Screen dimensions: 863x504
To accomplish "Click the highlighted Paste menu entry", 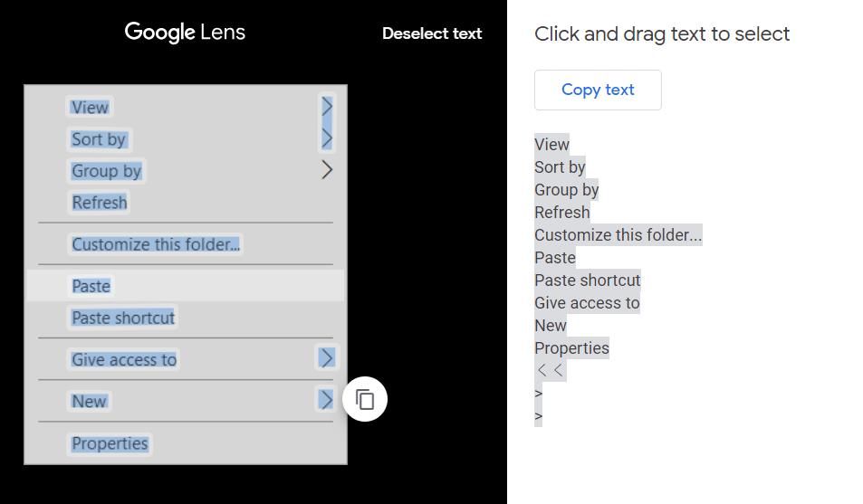I will coord(91,286).
